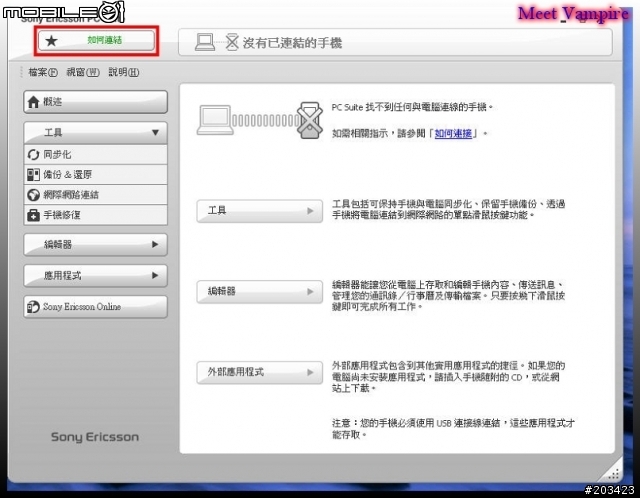The image size is (640, 498).
Task: Expand the 應用程式 sidebar section arrow
Action: 155,275
